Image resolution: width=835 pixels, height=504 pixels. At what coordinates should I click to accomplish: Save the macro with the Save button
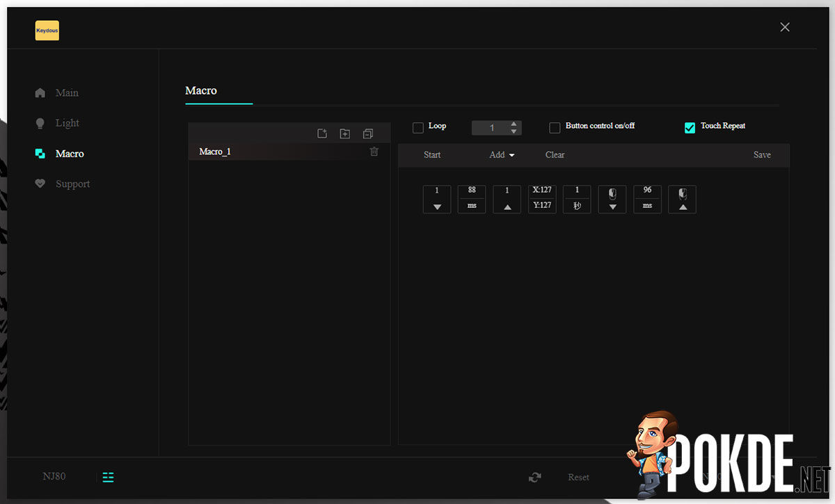tap(762, 155)
